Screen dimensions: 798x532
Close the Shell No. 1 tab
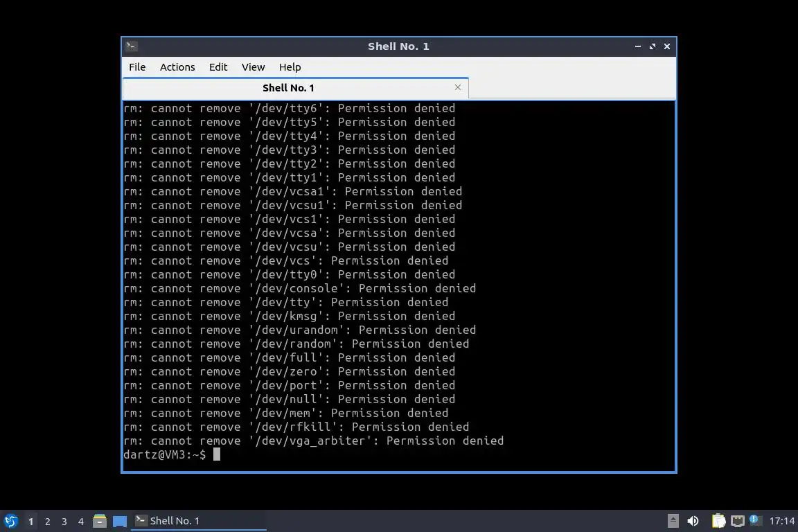[457, 87]
